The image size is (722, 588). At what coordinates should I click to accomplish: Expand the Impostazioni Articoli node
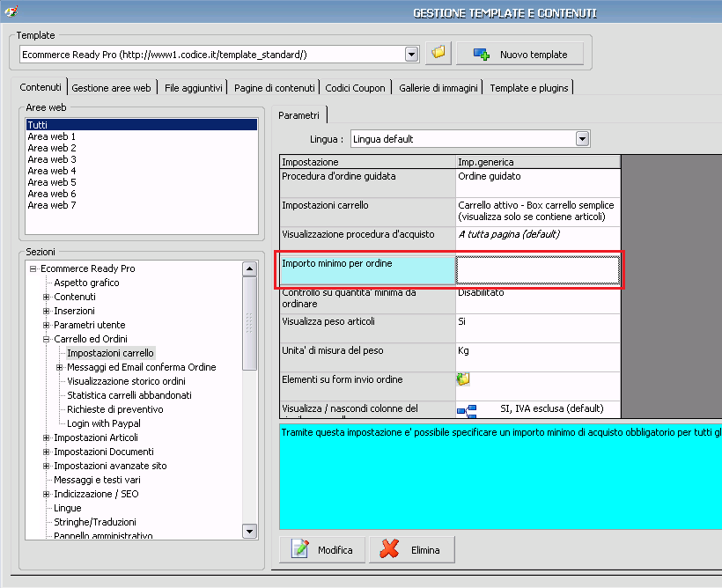[46, 437]
